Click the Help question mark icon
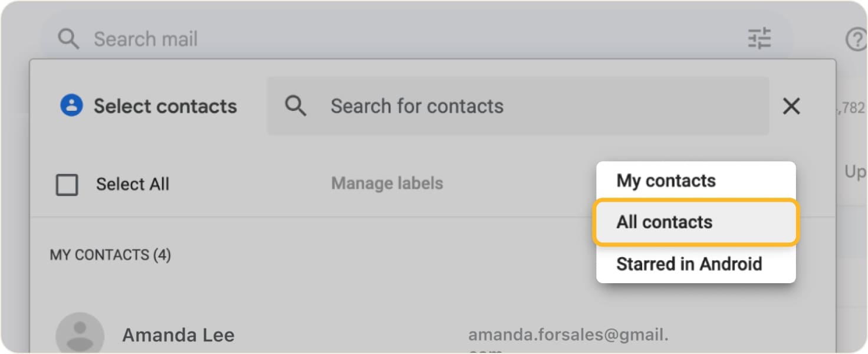The height and width of the screenshot is (354, 868). coord(856,39)
